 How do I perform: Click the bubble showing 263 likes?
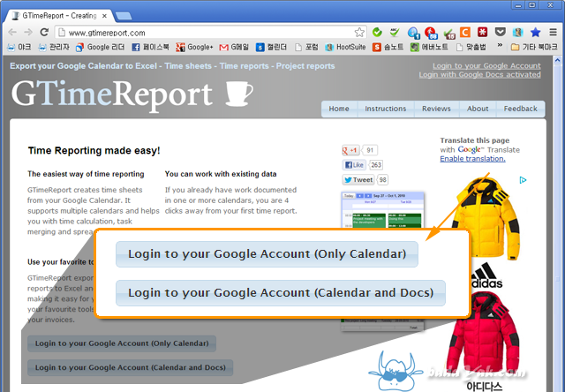(376, 165)
